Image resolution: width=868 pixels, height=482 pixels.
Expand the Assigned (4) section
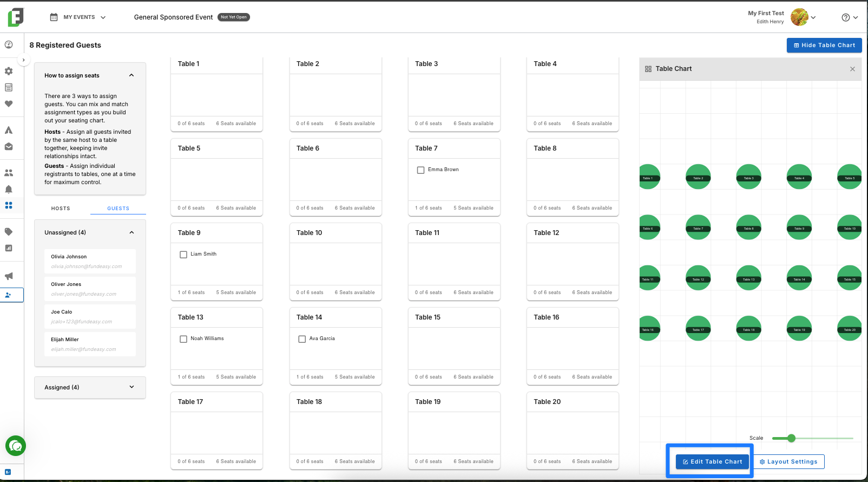pyautogui.click(x=90, y=387)
